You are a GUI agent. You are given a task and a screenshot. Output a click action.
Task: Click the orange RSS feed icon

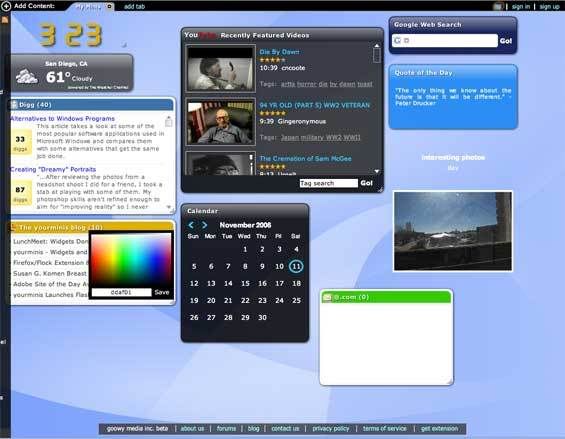click(5, 20)
